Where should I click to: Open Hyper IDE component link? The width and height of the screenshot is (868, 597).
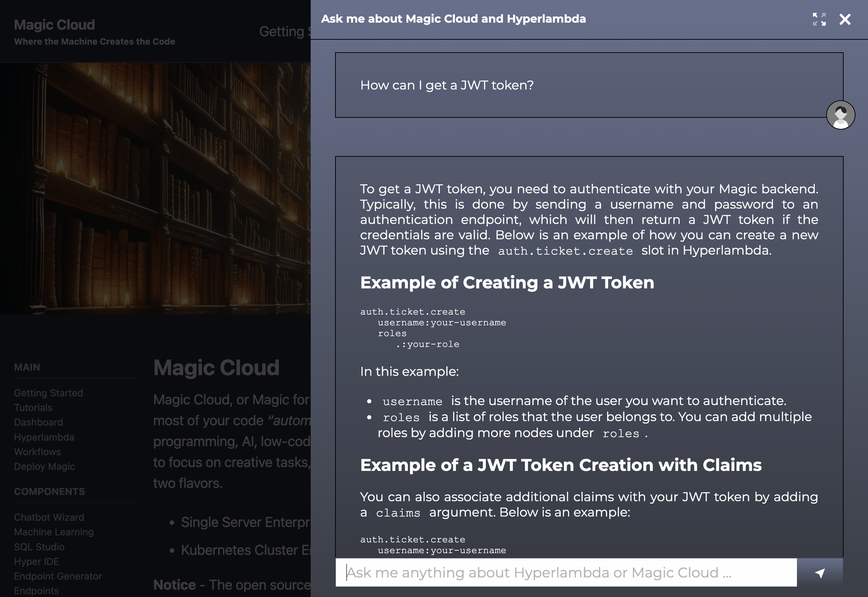(36, 561)
